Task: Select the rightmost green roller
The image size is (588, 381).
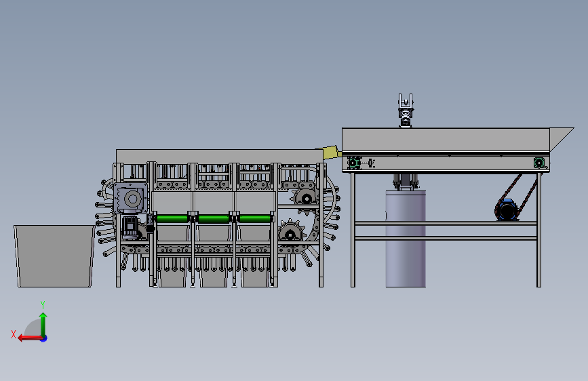Action: click(254, 218)
